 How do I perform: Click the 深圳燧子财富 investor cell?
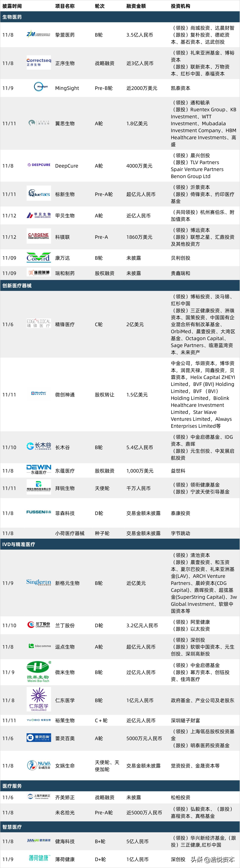coord(185,720)
